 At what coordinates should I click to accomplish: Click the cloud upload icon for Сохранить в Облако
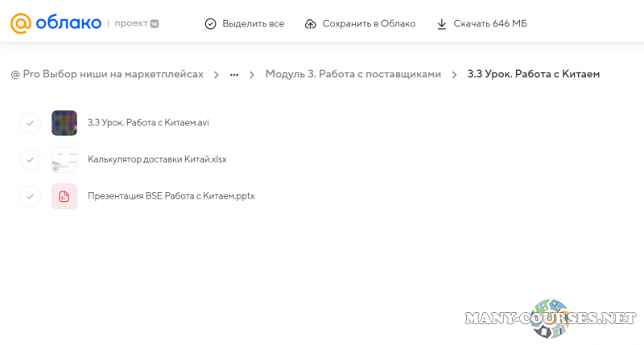click(311, 24)
